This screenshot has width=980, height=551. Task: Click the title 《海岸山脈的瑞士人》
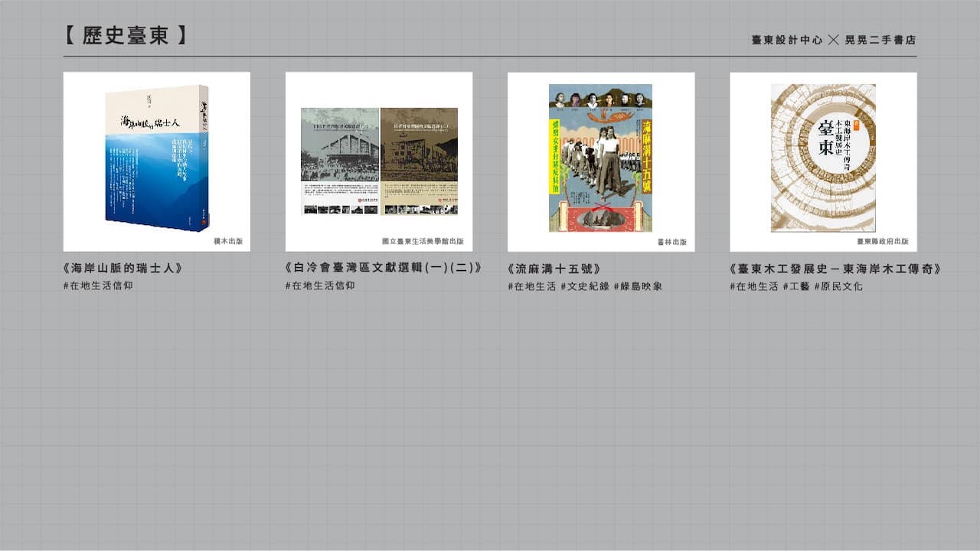tap(123, 269)
